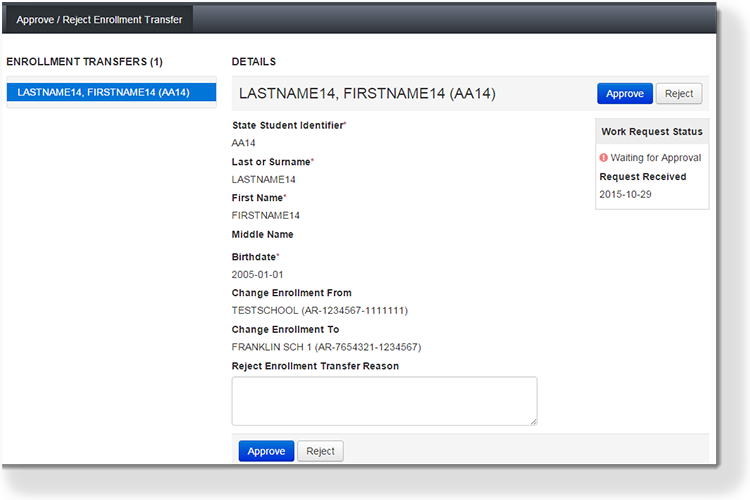Click the State Student Identifier value AA14
The height and width of the screenshot is (500, 750).
pyautogui.click(x=244, y=143)
